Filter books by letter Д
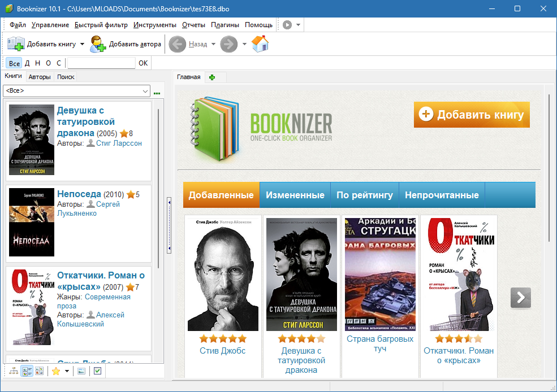 point(27,63)
